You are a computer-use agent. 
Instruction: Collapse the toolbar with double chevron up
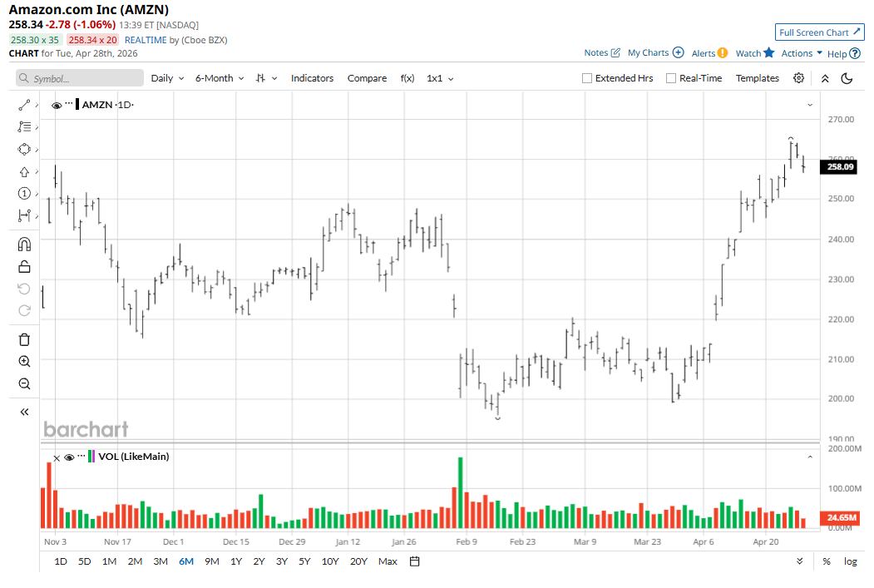coord(825,78)
